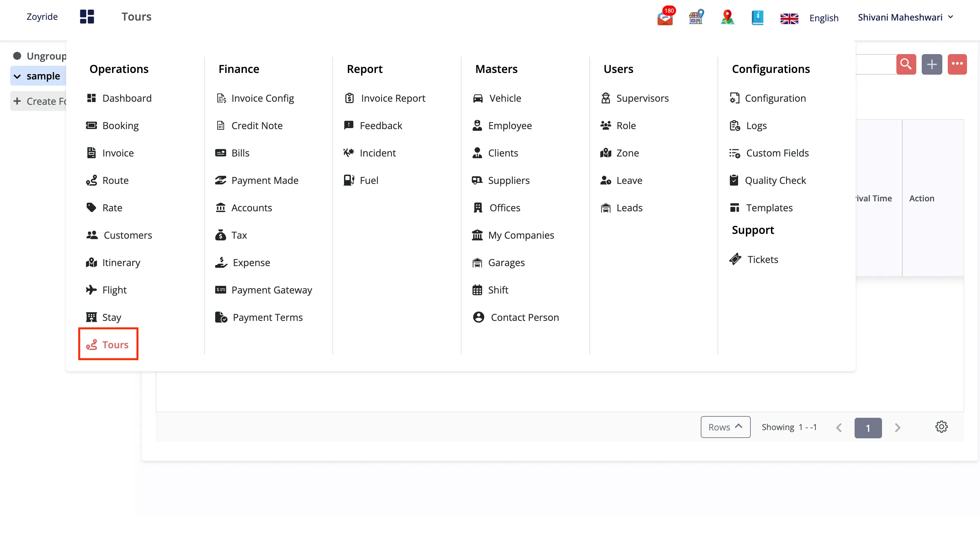Open the Rows per page dropdown
This screenshot has width=980, height=552.
[x=725, y=427]
